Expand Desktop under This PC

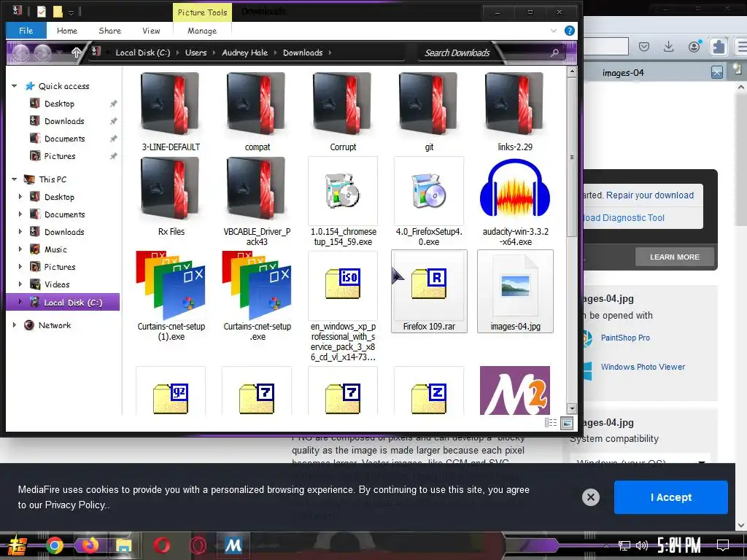coord(20,197)
